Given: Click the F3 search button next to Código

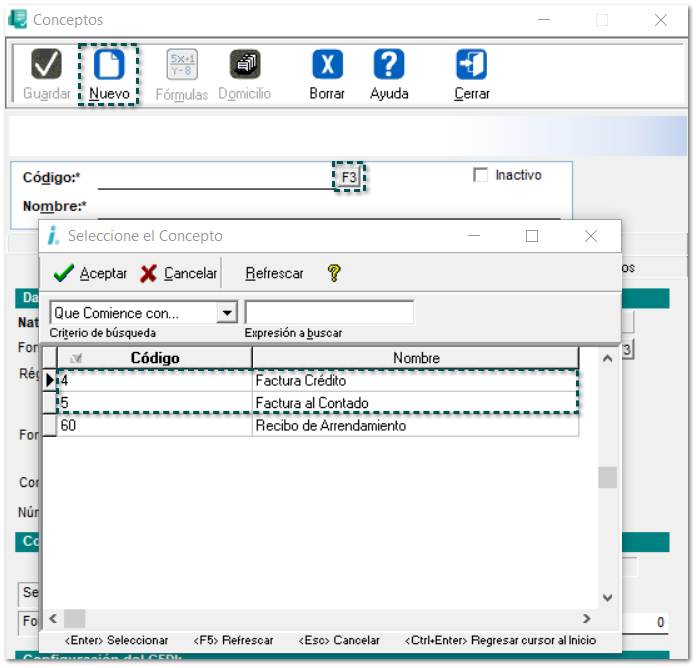Looking at the screenshot, I should pos(348,177).
